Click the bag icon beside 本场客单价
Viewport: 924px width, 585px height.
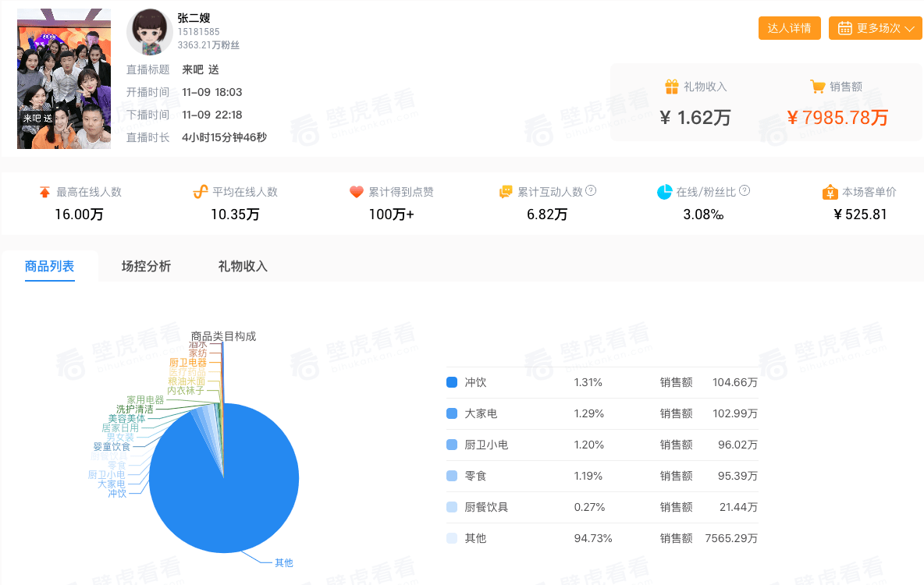830,192
